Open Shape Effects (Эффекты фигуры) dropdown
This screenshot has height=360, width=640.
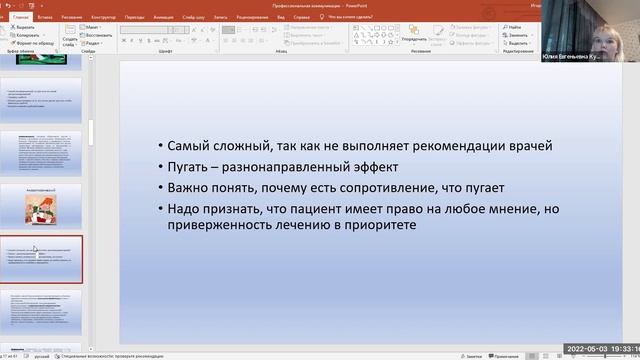point(471,43)
